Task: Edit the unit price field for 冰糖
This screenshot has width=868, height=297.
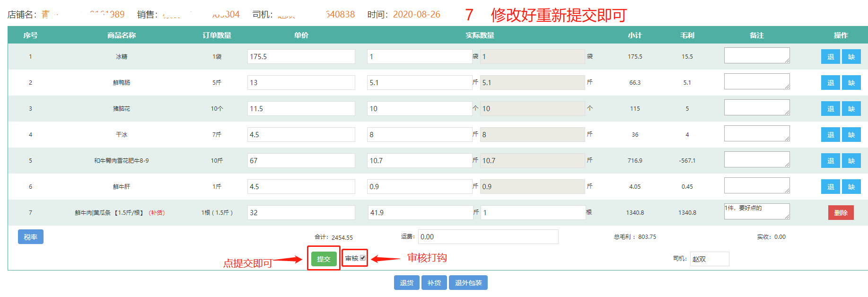Action: click(301, 57)
